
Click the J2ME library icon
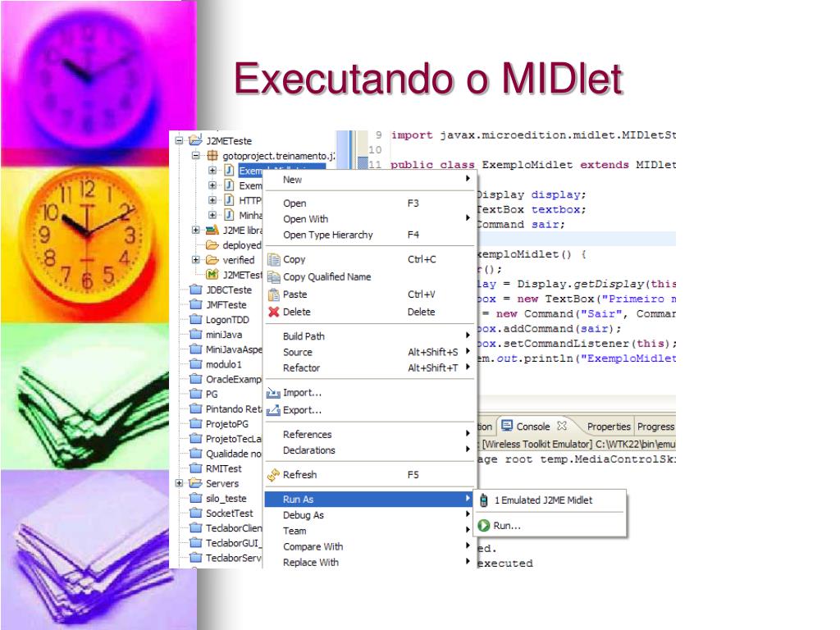pos(212,230)
